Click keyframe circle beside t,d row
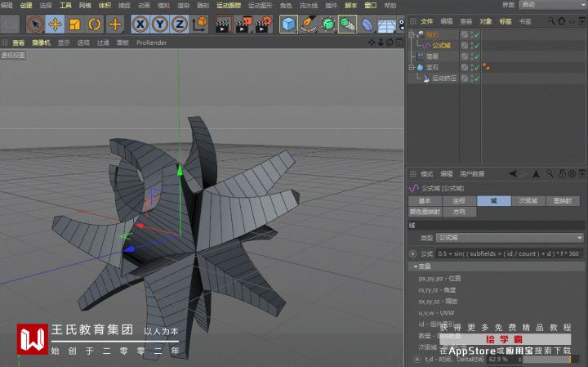588x367 pixels. 417,359
